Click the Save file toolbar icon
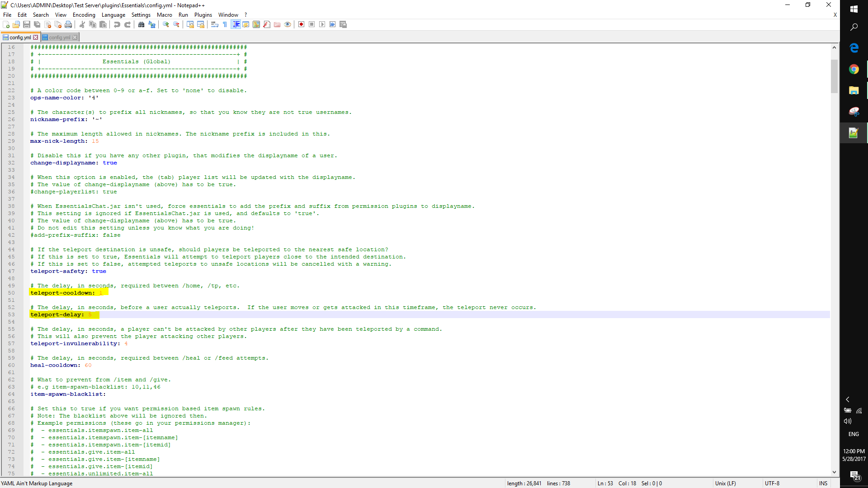The width and height of the screenshot is (868, 488). pyautogui.click(x=27, y=24)
